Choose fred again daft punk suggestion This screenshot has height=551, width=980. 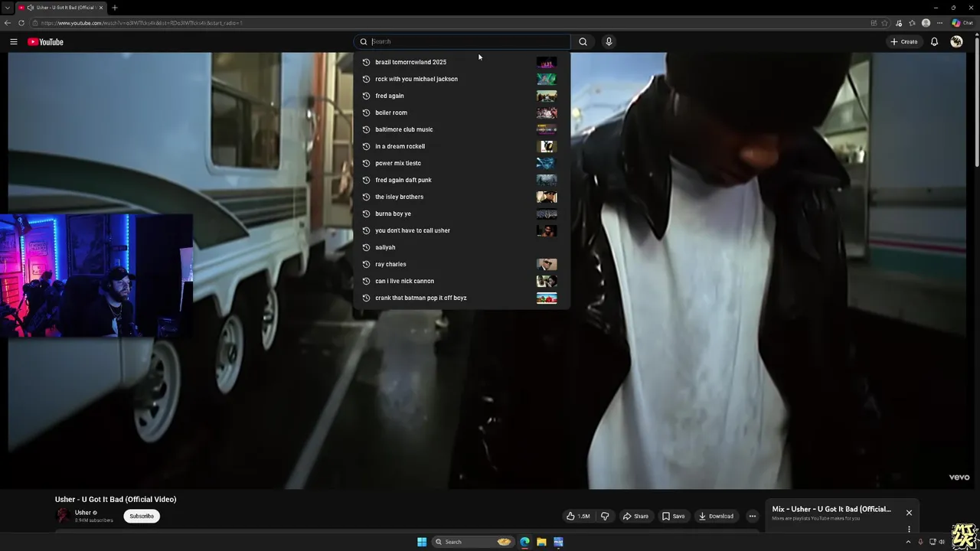462,180
